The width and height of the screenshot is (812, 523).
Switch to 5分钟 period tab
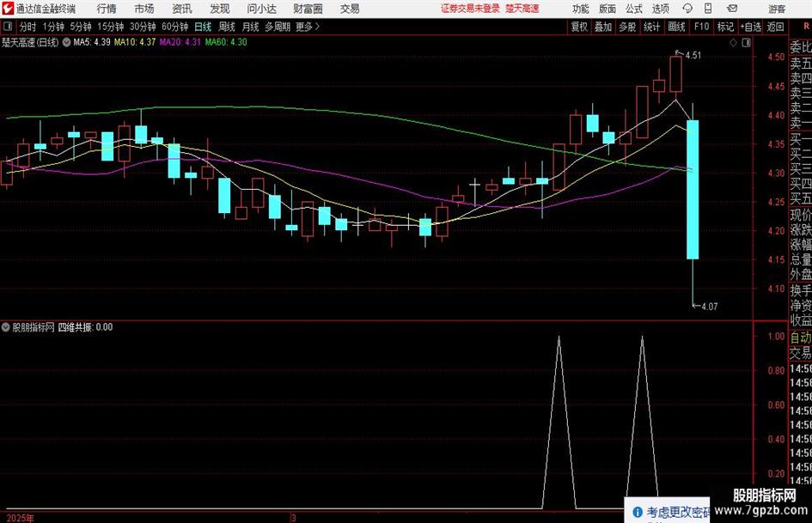81,27
